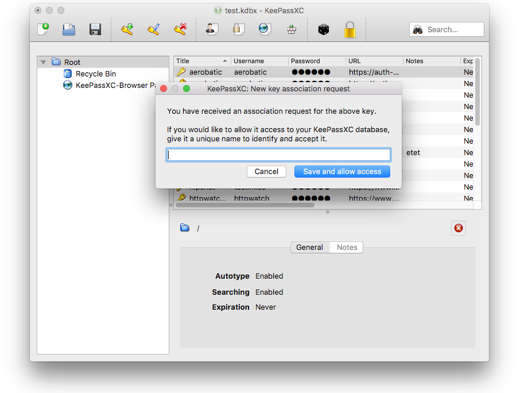The image size is (532, 393).
Task: Copy username to clipboard toolbar icon
Action: click(x=212, y=29)
